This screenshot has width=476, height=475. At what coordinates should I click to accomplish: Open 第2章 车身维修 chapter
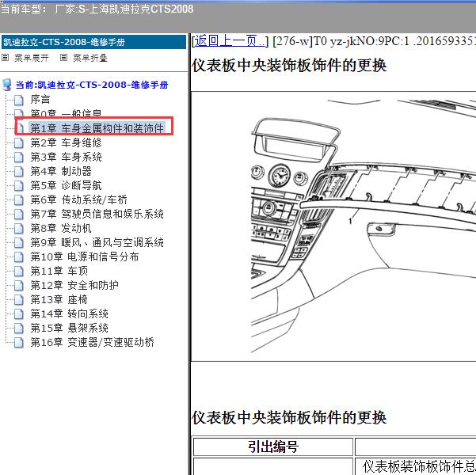point(66,142)
